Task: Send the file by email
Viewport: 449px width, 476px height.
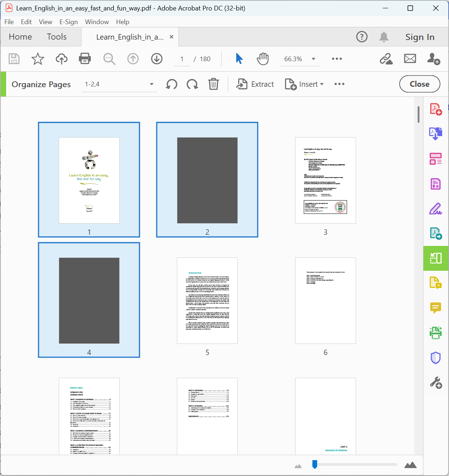Action: 410,59
